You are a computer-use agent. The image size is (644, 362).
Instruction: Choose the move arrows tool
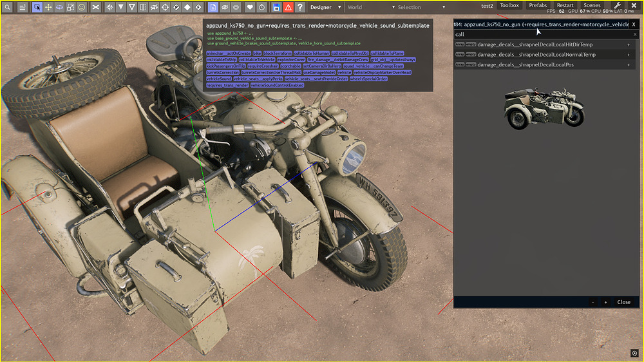tap(48, 7)
